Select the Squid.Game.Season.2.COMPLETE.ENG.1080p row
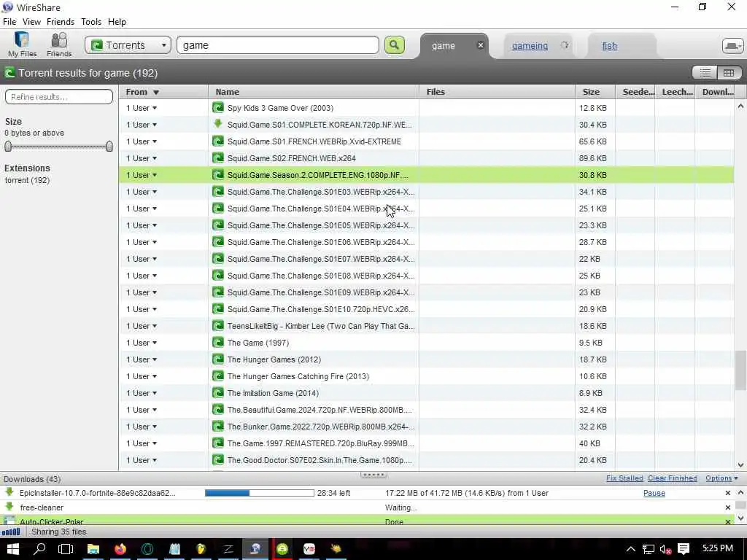Screen dimensions: 747x560 point(426,175)
